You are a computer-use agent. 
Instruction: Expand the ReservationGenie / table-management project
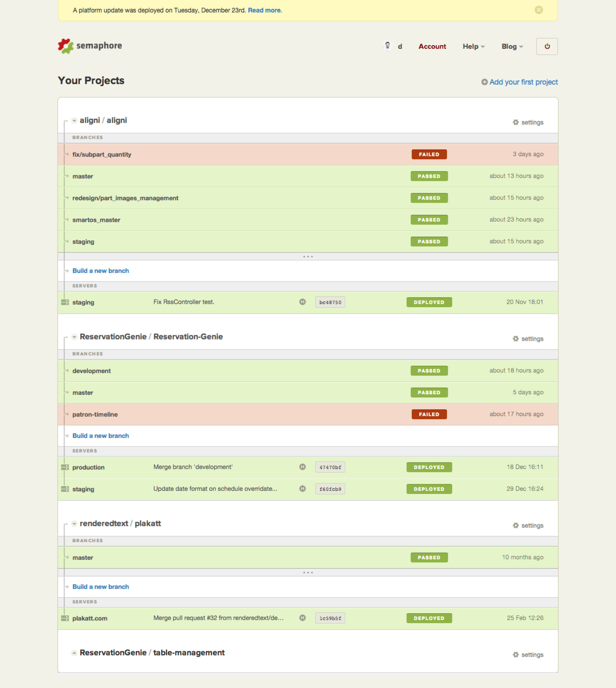(x=74, y=653)
